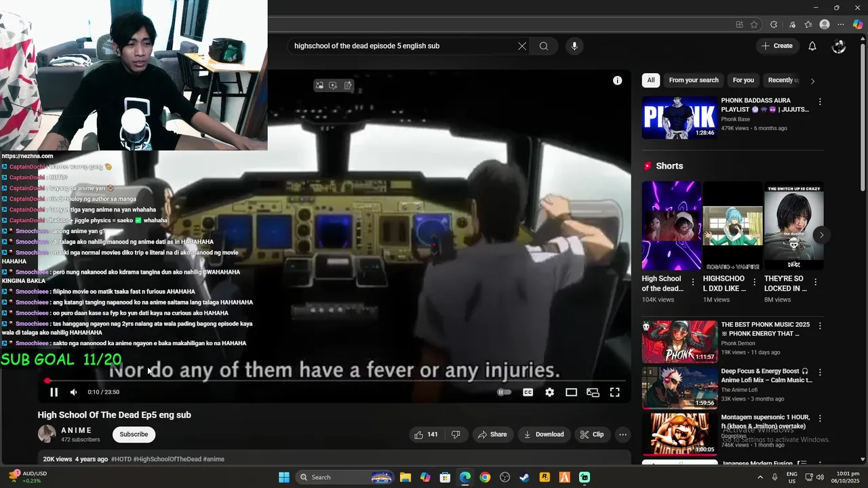Create a clip with the Clip button

592,434
